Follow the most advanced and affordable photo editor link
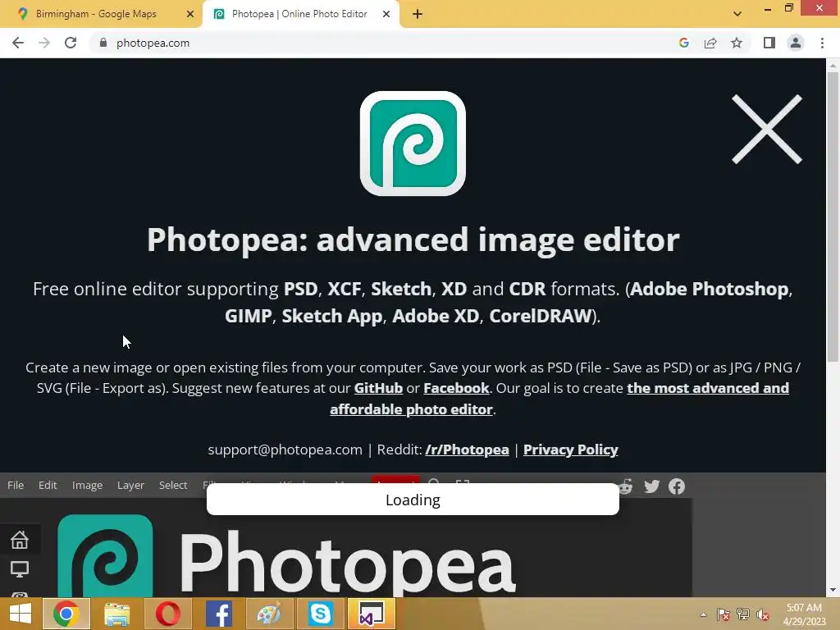The width and height of the screenshot is (840, 630). (x=559, y=399)
